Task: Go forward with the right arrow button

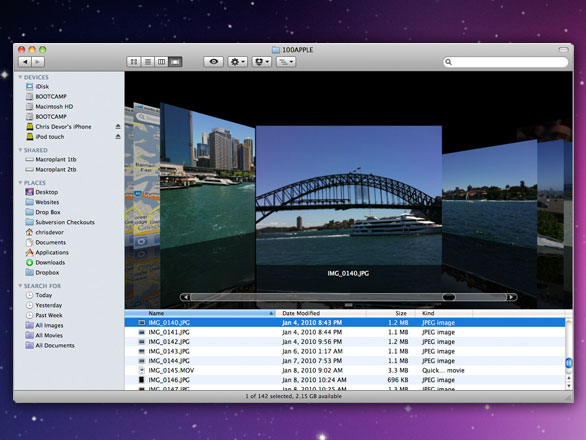Action: 38,62
